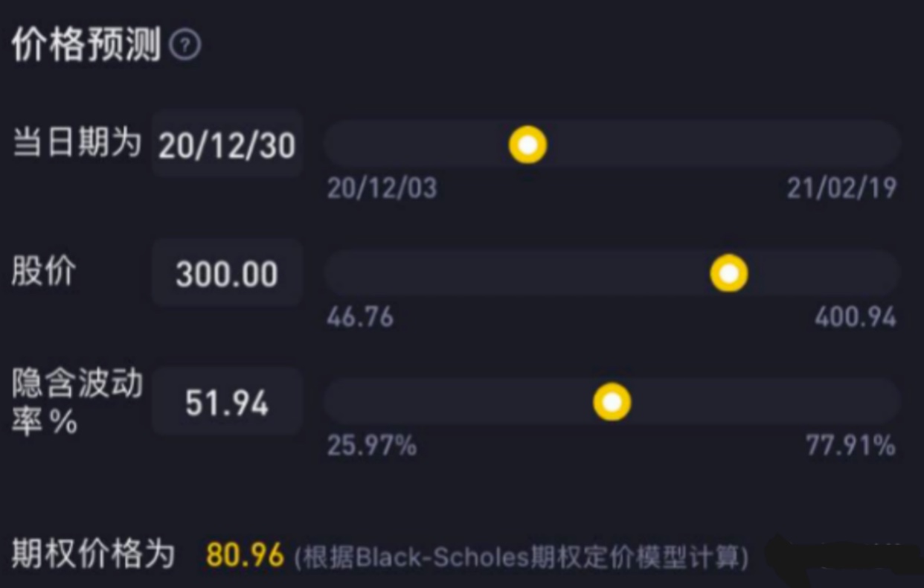
Task: Click the 隐含波动率 input showing 51.94
Action: [x=225, y=402]
